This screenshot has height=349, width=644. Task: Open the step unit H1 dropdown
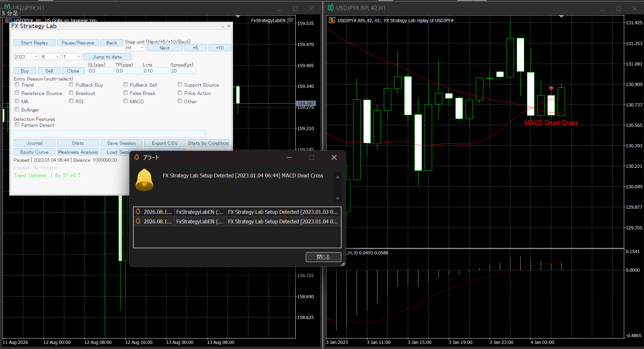coord(135,48)
